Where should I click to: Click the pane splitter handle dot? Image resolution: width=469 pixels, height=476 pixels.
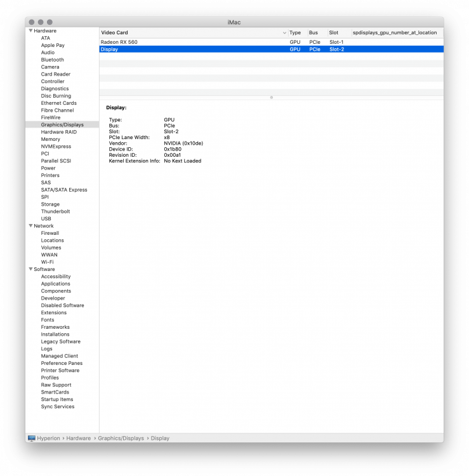point(272,98)
